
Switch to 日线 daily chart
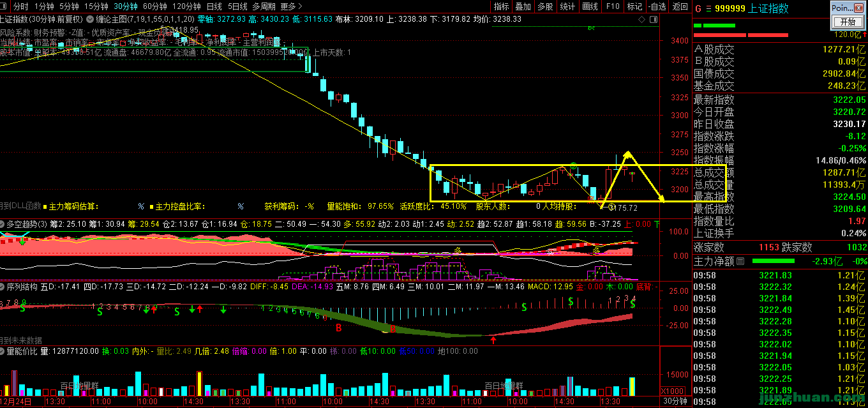tap(214, 6)
